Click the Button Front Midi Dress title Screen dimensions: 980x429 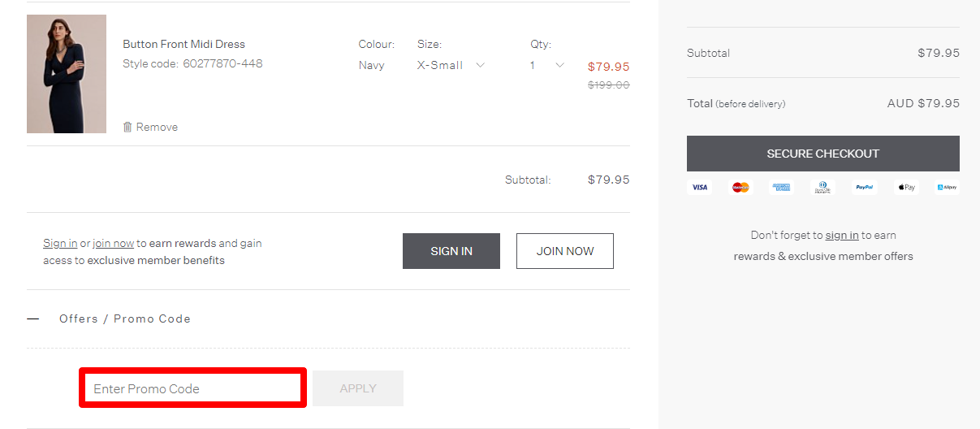coord(183,44)
